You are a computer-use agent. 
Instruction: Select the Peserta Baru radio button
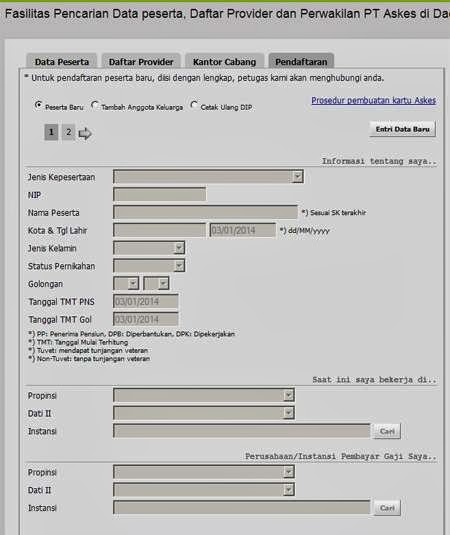39,105
